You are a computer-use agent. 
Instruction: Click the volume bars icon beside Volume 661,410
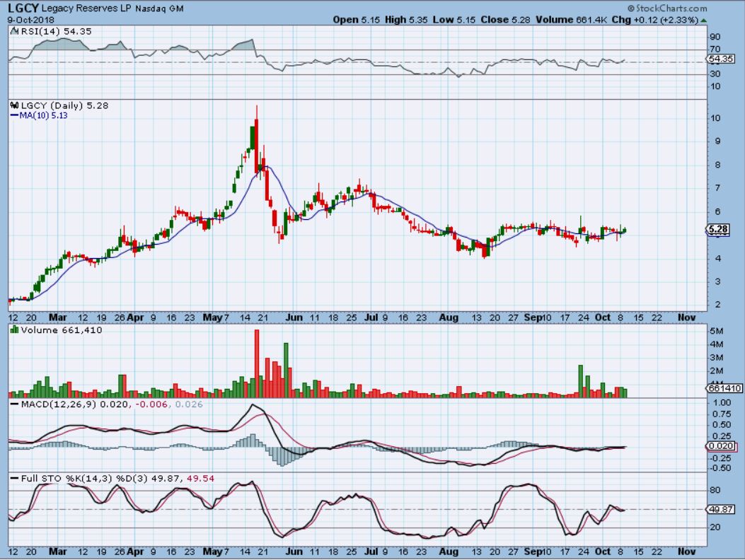click(x=14, y=330)
